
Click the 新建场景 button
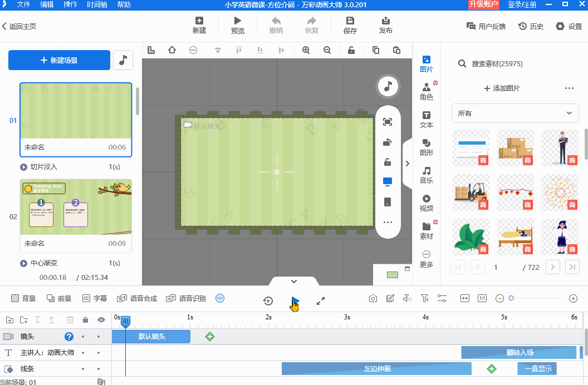[x=59, y=60]
